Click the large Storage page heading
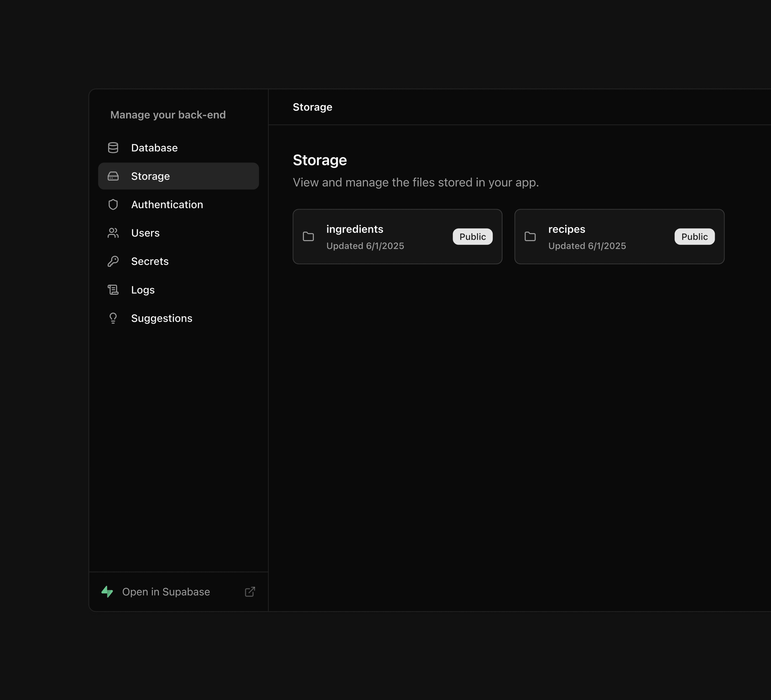The width and height of the screenshot is (771, 700). pyautogui.click(x=320, y=160)
